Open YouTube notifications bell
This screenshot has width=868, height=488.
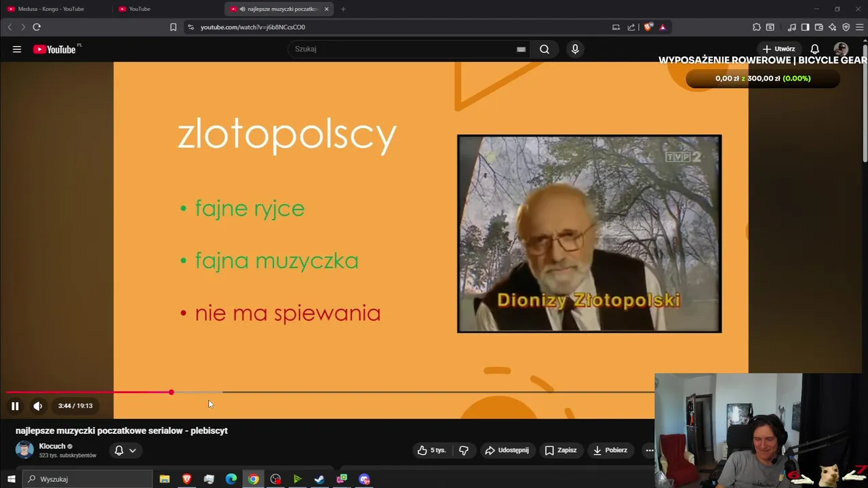click(815, 49)
